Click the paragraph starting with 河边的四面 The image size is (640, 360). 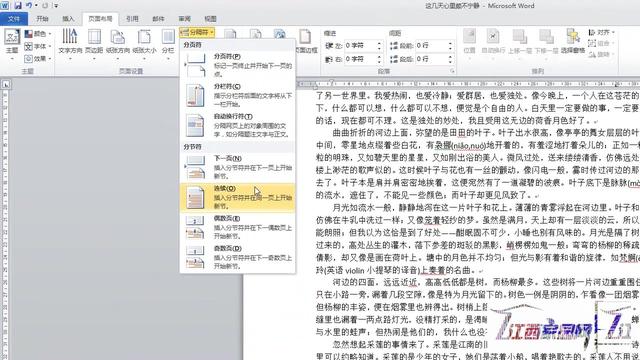(x=478, y=307)
